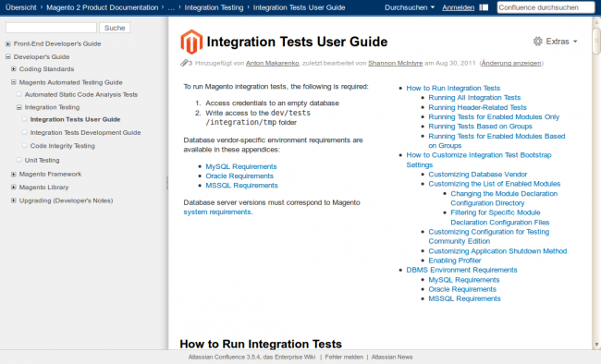
Task: Click the sidebar search text field
Action: coord(51,28)
